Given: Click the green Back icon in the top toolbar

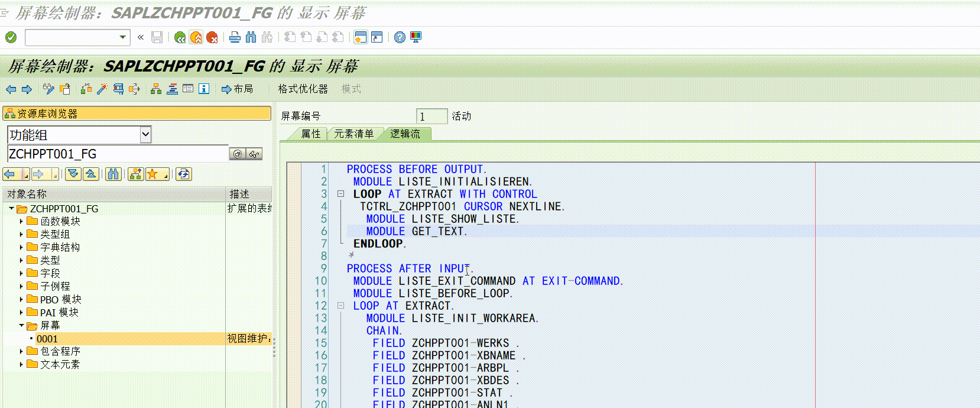Looking at the screenshot, I should [x=180, y=37].
